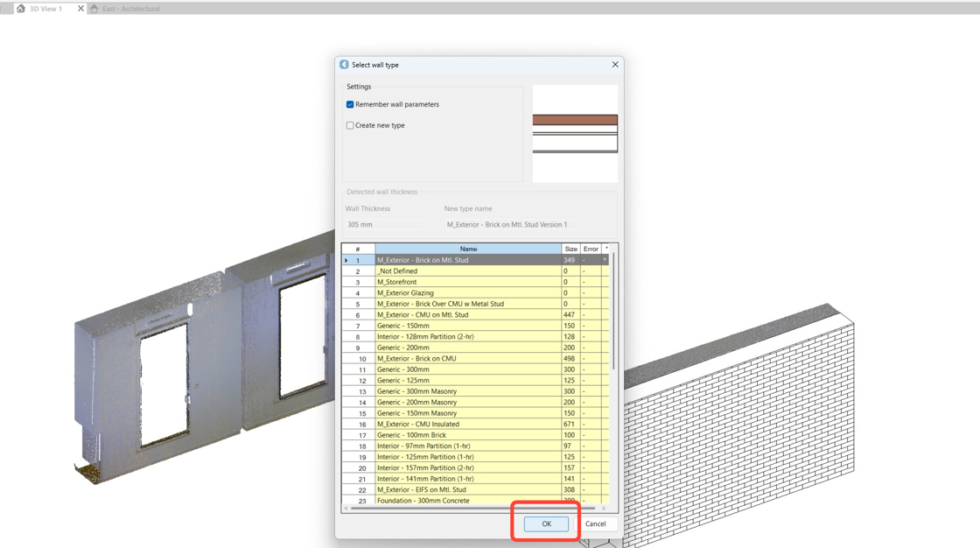Click the Error column header

591,249
